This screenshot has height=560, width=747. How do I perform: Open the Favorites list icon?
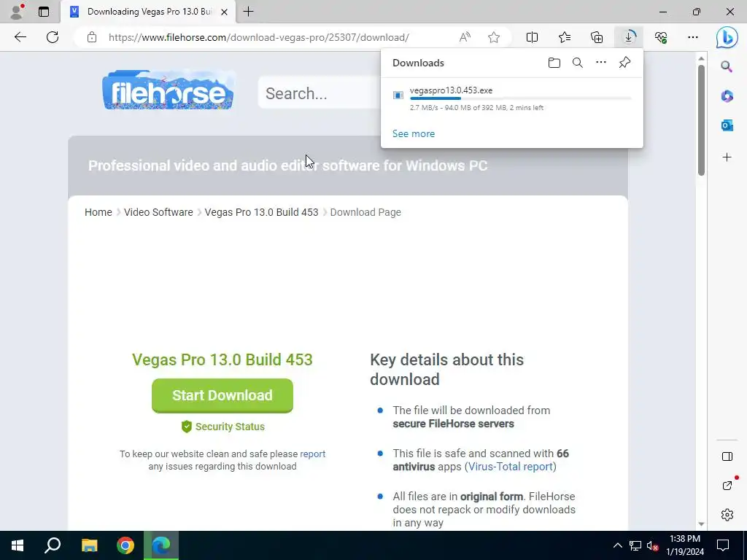click(565, 37)
